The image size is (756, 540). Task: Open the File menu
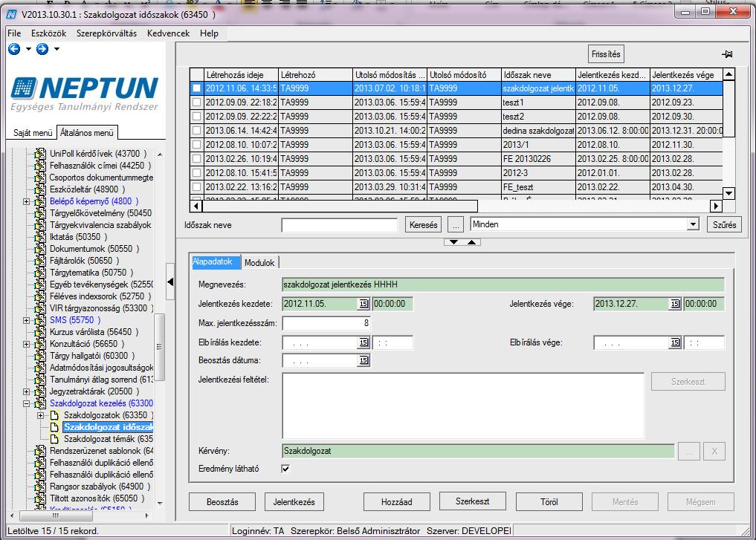pyautogui.click(x=14, y=33)
